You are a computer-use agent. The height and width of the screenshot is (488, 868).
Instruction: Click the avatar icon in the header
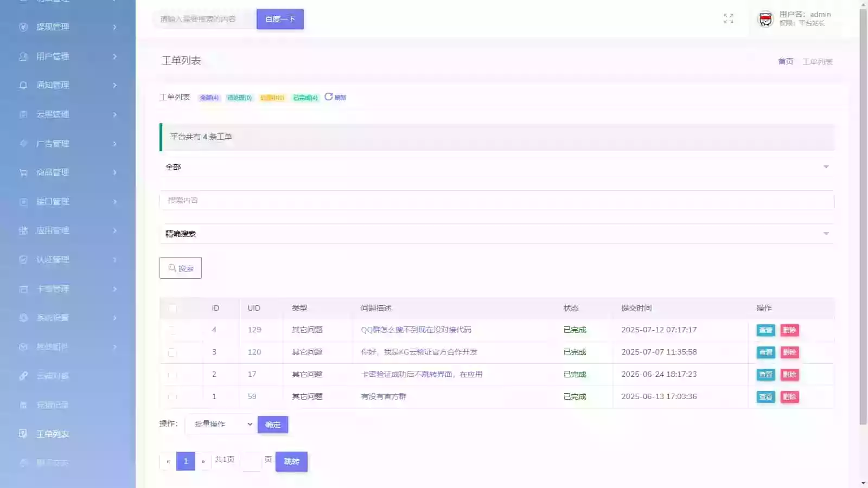pyautogui.click(x=765, y=18)
